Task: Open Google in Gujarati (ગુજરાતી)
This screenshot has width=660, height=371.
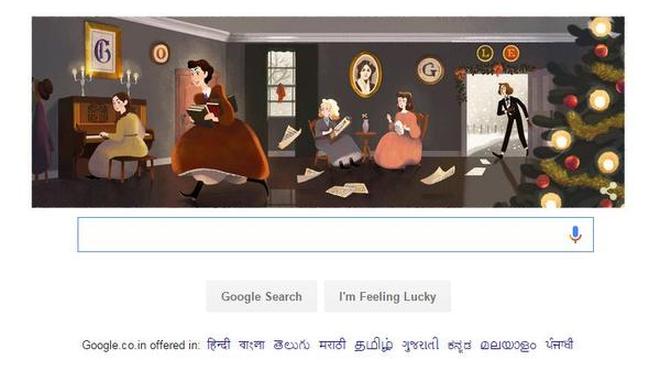Action: (420, 345)
